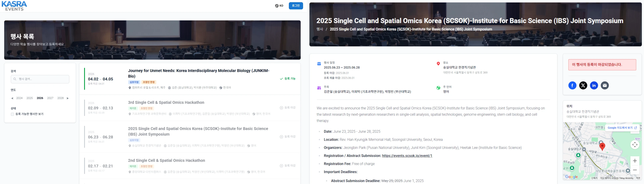Zoom in on the location map

click(x=635, y=161)
